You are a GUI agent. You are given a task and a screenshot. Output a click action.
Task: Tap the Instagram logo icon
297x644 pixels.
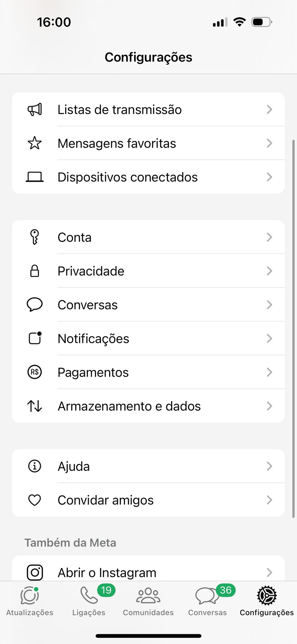[x=35, y=572]
